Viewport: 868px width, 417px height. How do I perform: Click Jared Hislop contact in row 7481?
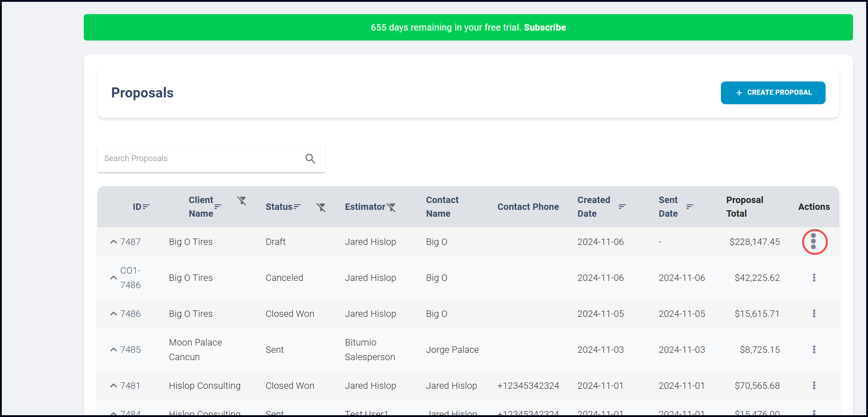451,386
